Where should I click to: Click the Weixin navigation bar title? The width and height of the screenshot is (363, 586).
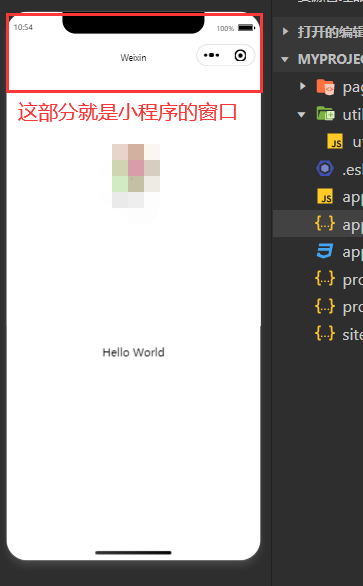click(x=133, y=58)
